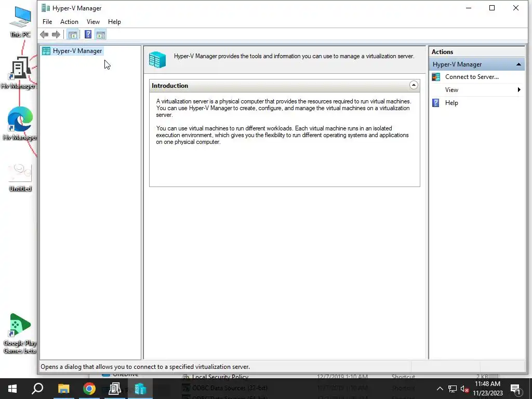The height and width of the screenshot is (399, 532).
Task: Click the blue Help toolbar icon
Action: pos(88,34)
